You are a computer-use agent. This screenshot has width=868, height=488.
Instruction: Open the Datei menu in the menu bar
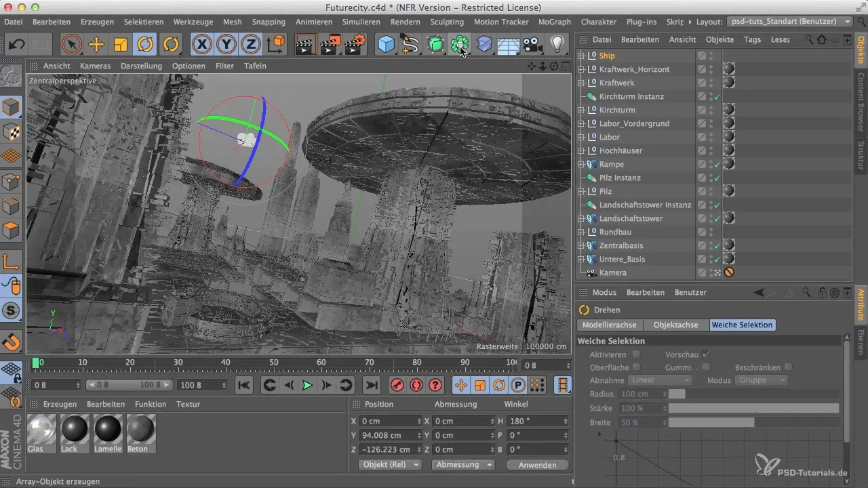pos(13,22)
